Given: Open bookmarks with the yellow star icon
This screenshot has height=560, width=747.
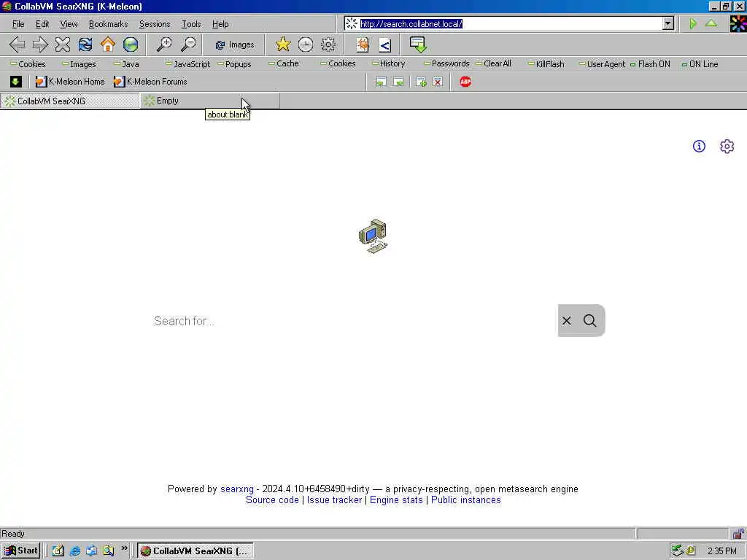Looking at the screenshot, I should 283,44.
